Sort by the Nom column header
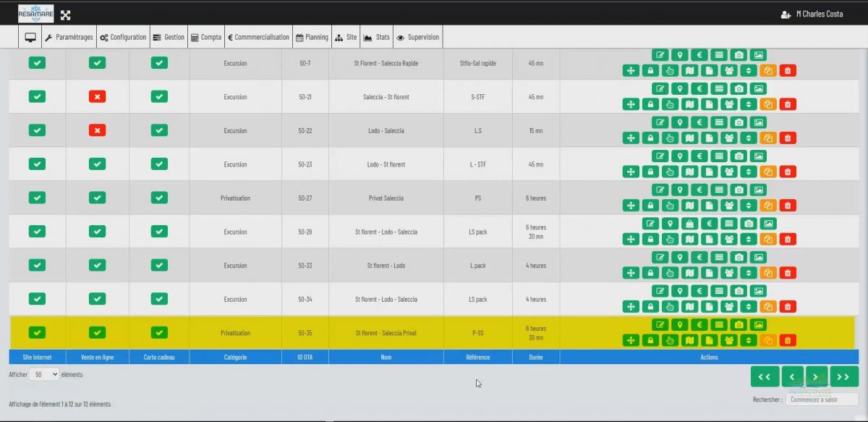The image size is (868, 422). pyautogui.click(x=386, y=357)
